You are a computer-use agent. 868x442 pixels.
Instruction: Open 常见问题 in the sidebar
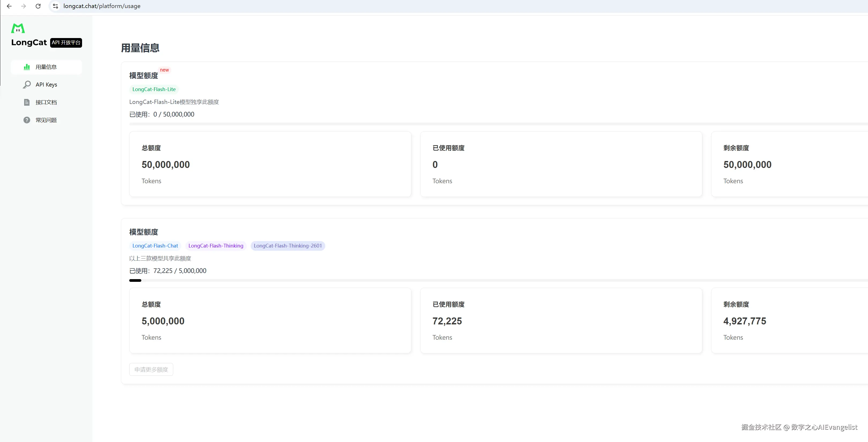click(x=46, y=120)
